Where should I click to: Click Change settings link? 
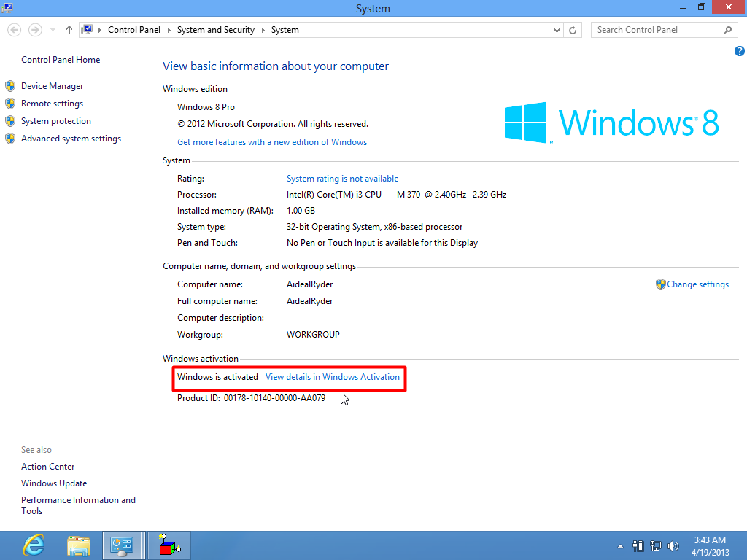click(x=697, y=284)
